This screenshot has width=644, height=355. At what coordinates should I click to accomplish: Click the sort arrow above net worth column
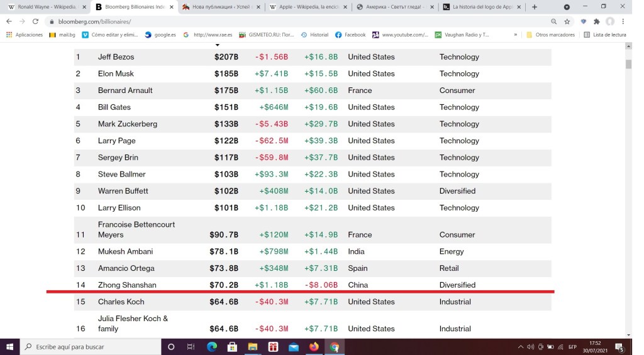(x=218, y=45)
